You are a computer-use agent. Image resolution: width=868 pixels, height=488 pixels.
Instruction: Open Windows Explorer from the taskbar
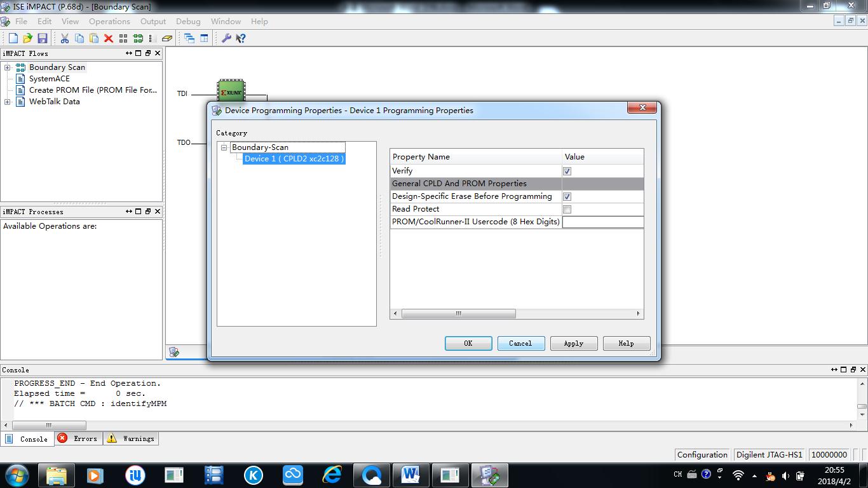(56, 475)
